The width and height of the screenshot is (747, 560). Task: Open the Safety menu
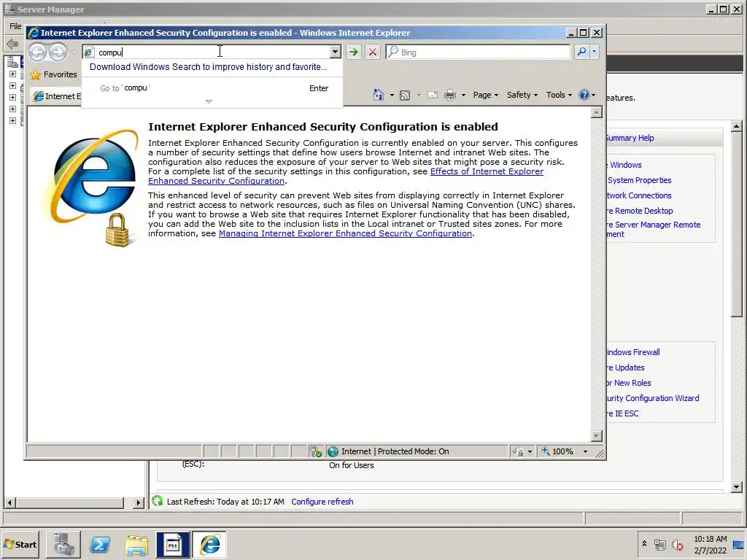point(522,95)
